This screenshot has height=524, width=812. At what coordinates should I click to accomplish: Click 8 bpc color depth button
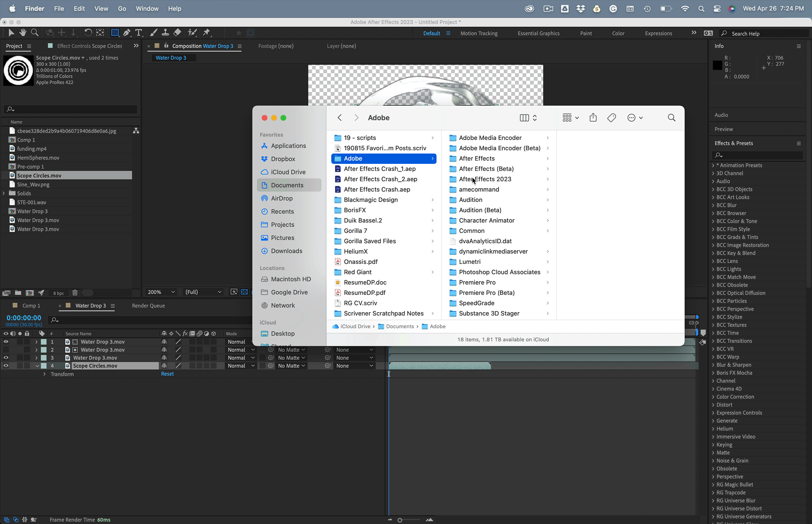59,293
